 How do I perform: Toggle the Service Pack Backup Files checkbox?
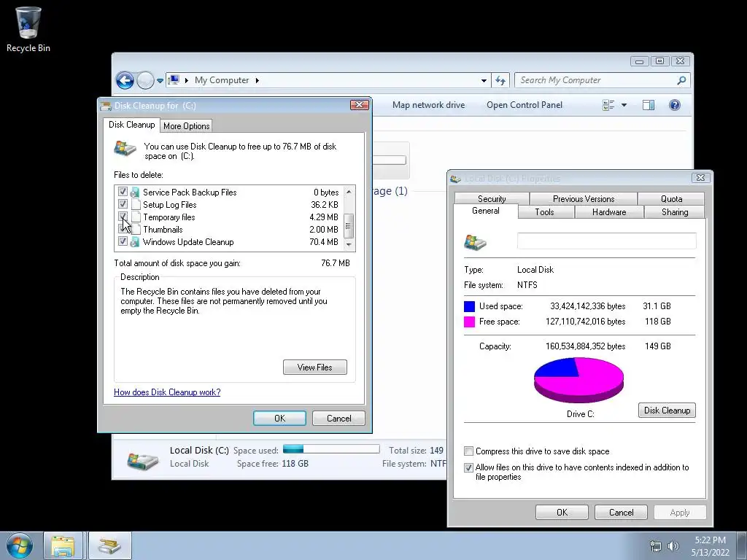click(x=123, y=192)
